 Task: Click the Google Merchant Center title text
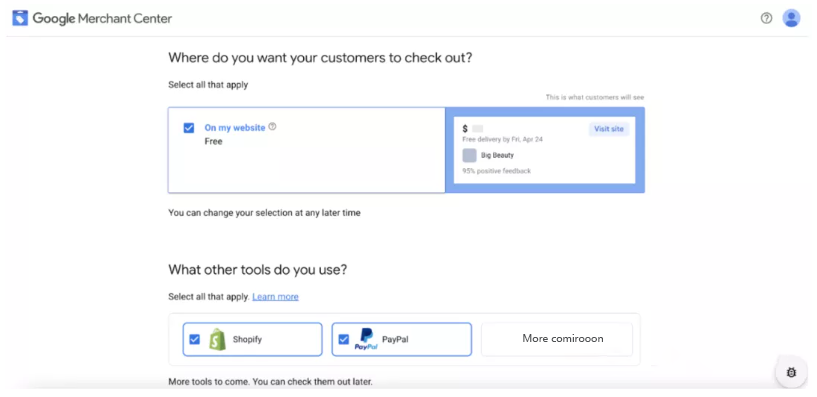(x=102, y=19)
